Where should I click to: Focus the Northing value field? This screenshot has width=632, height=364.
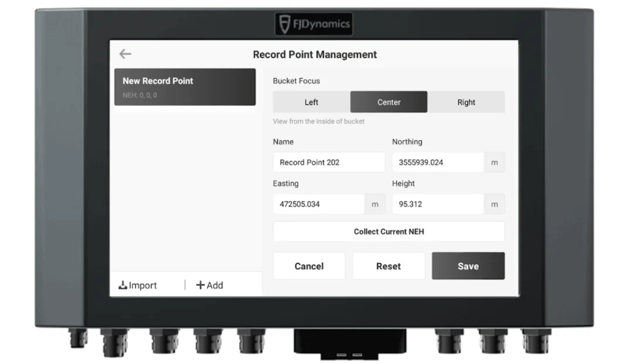pyautogui.click(x=438, y=163)
